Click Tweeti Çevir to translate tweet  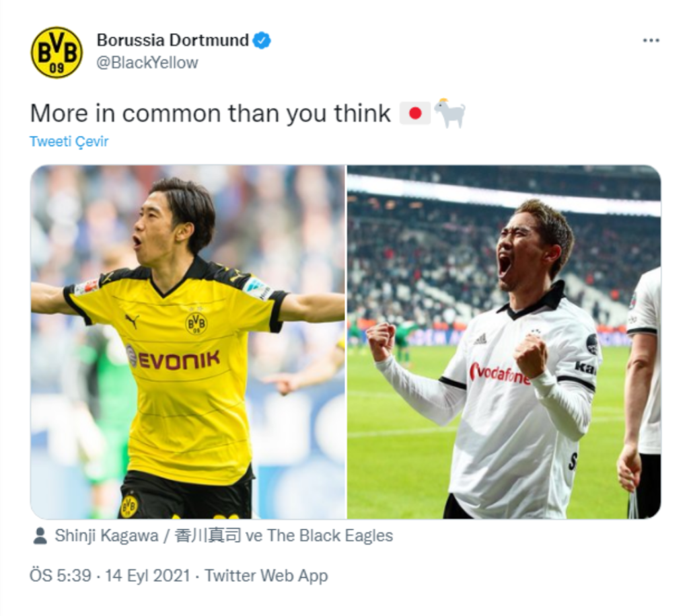(x=69, y=141)
